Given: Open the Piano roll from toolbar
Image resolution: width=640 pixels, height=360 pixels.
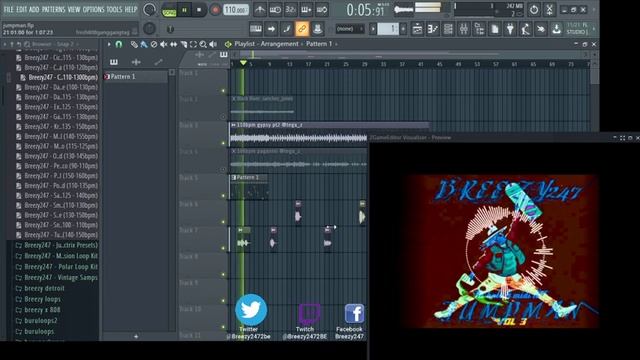Looking at the screenshot, I should (433, 29).
